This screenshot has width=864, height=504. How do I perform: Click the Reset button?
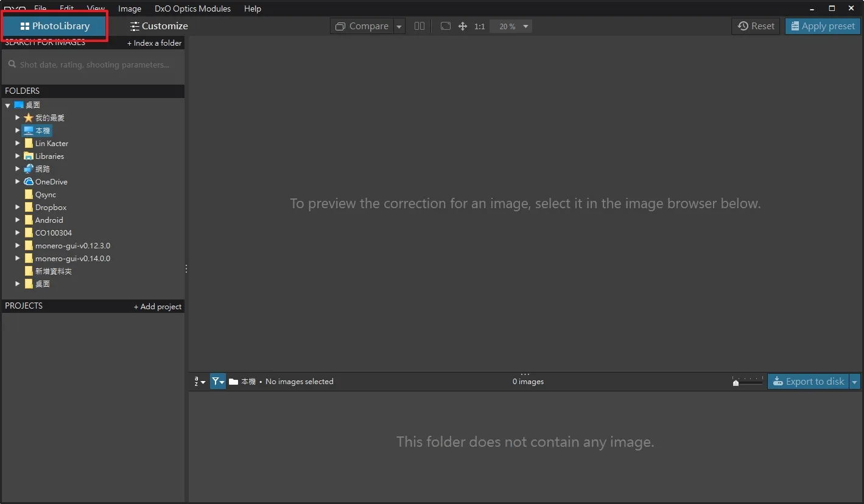pos(756,26)
